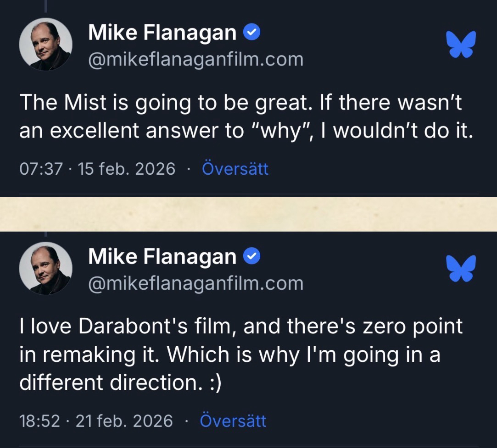The width and height of the screenshot is (497, 448).
Task: Click the Bluesky butterfly icon on The Mist post
Action: [461, 44]
